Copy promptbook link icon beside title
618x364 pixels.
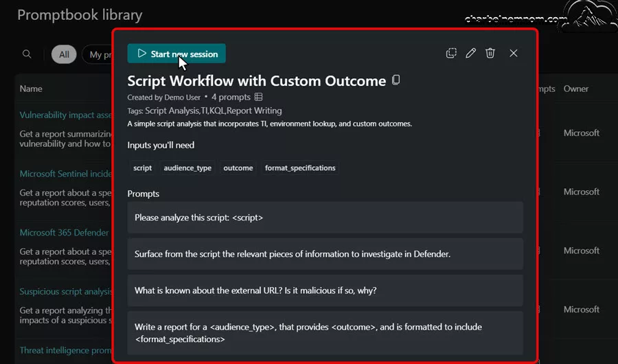click(x=396, y=80)
